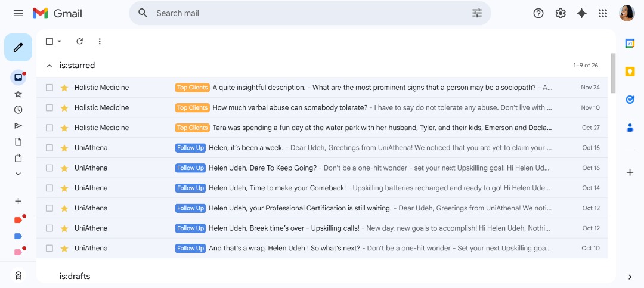Click the Refresh mail icon

pos(80,41)
